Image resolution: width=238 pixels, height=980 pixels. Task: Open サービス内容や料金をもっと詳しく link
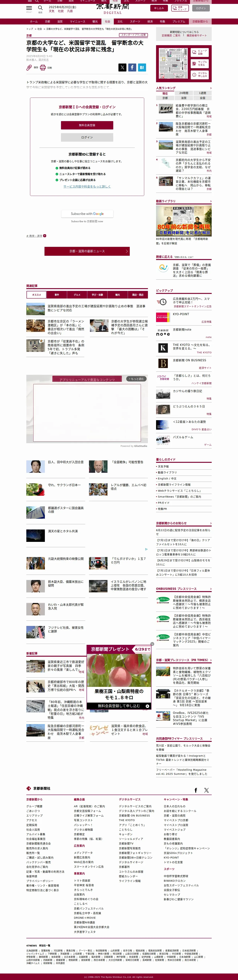point(87,186)
